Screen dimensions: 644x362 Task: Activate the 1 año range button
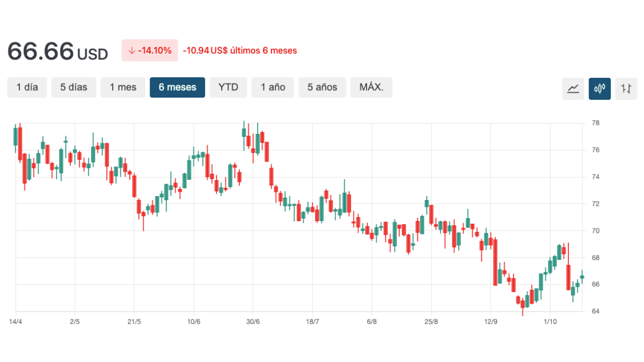pyautogui.click(x=273, y=87)
